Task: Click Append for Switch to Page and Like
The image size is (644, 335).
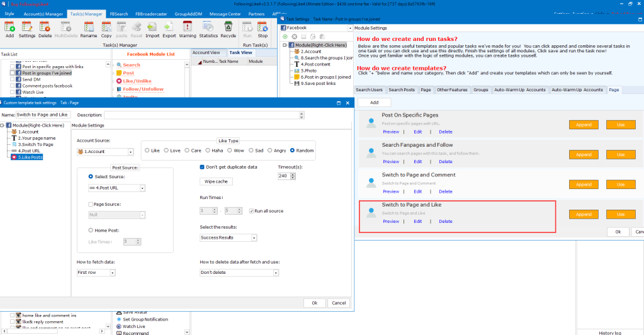Action: click(584, 214)
